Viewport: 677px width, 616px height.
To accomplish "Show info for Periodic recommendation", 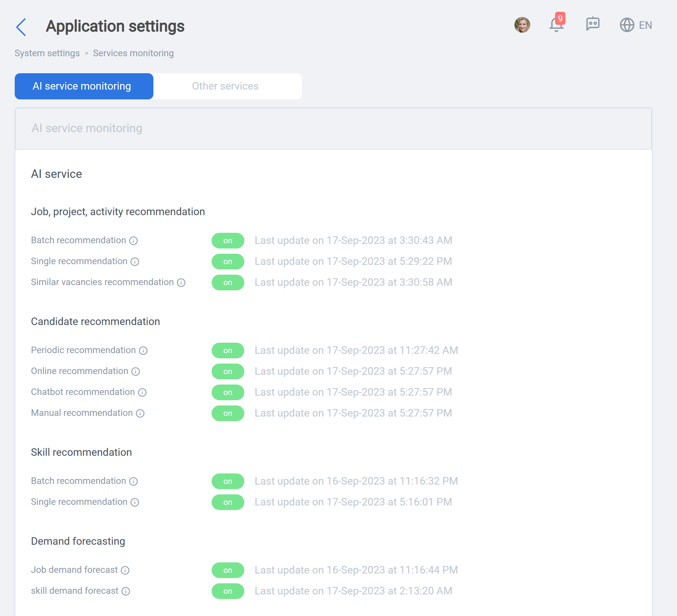I will (143, 351).
